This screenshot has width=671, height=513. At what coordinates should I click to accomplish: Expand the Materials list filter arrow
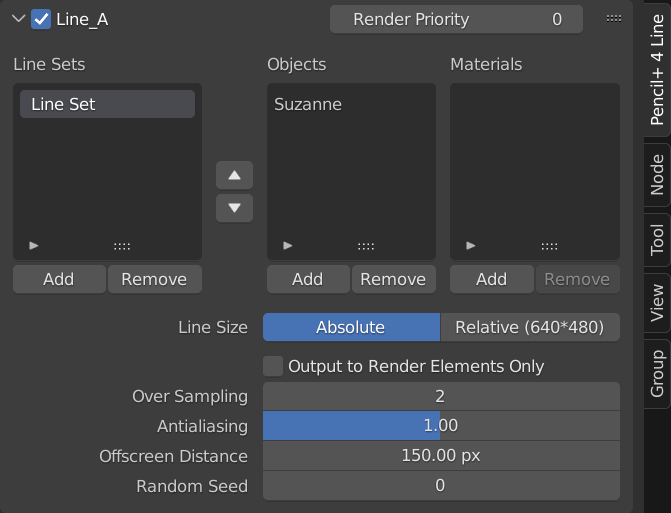(x=471, y=245)
